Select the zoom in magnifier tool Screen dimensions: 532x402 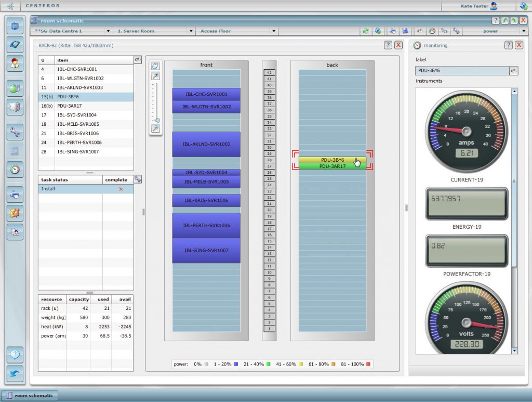point(155,75)
